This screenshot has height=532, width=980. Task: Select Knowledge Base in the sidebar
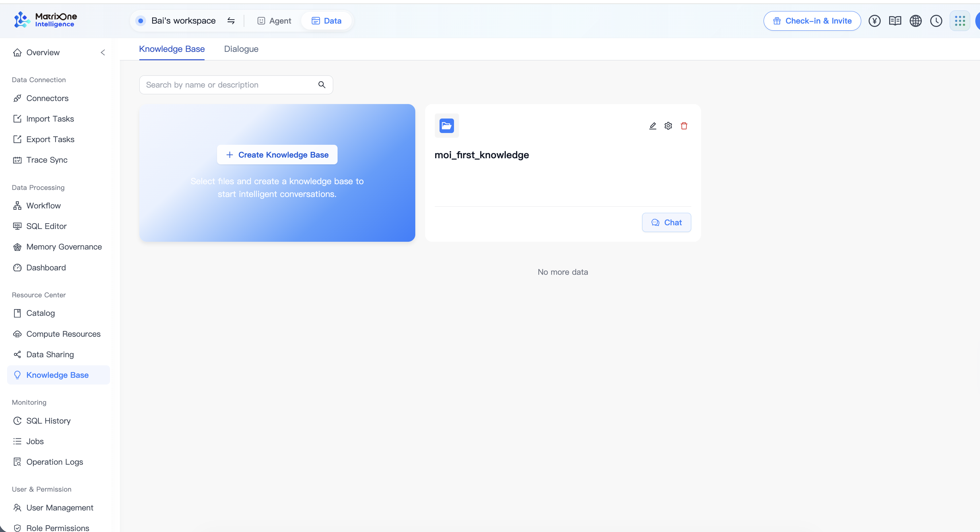(58, 375)
